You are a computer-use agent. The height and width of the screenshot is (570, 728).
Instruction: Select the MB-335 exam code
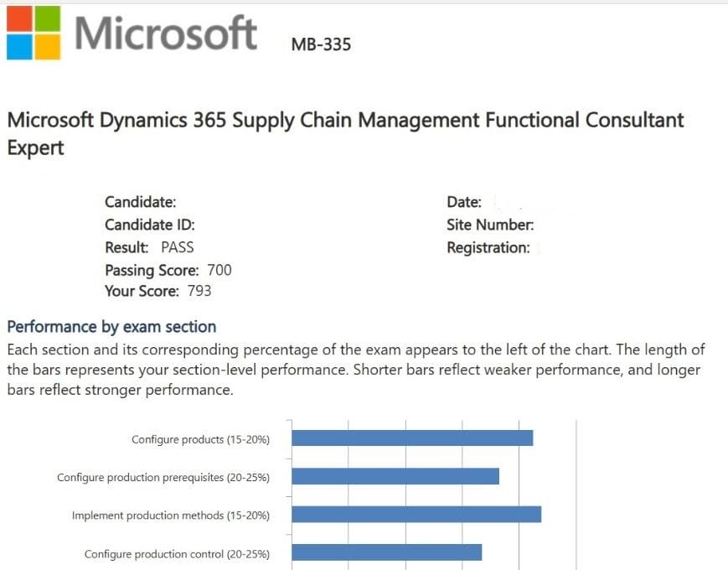321,44
